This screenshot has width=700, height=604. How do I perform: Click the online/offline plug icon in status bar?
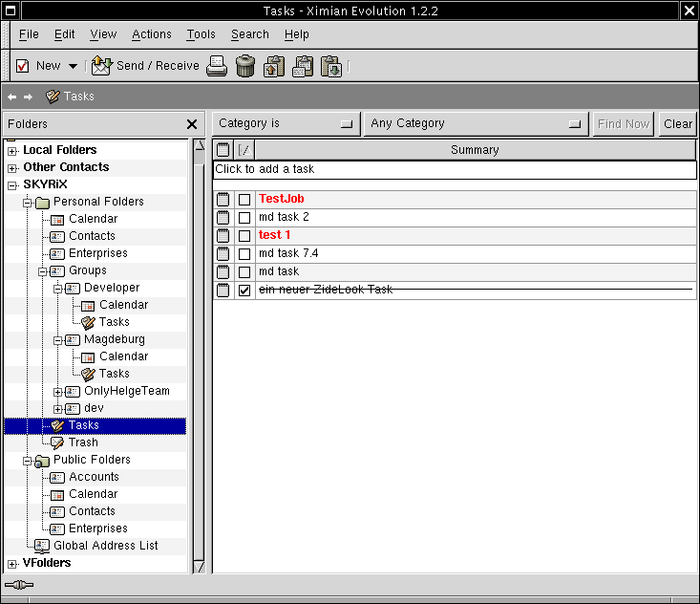(x=19, y=585)
